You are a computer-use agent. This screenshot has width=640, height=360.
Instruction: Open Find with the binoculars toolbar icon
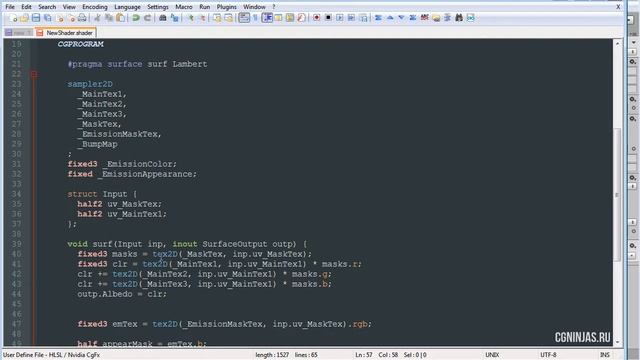(x=162, y=18)
